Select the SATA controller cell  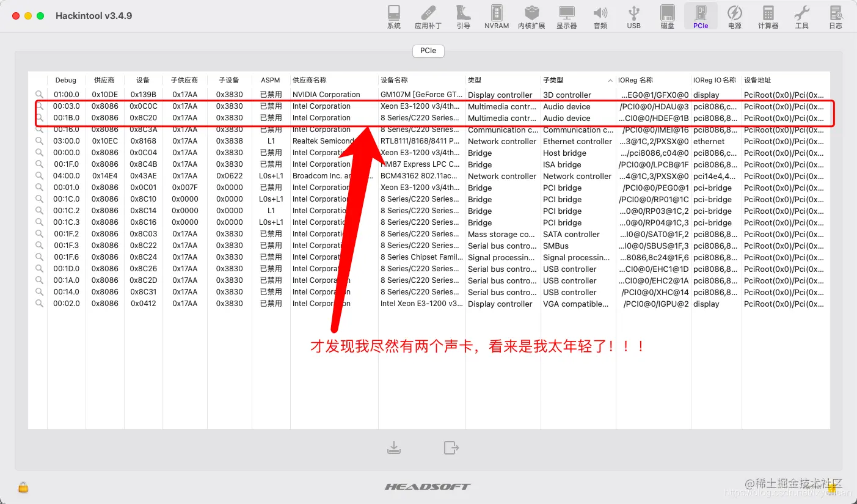571,234
